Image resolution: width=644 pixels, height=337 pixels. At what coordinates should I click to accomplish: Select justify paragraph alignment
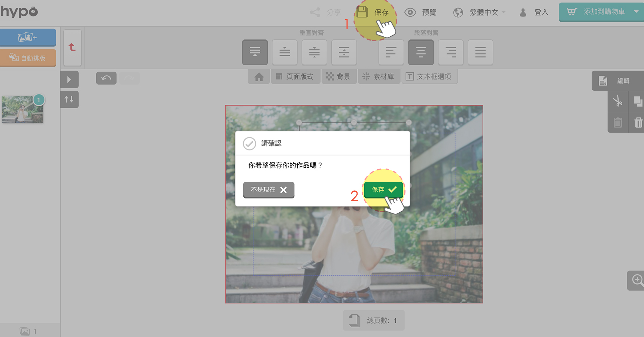coord(480,52)
